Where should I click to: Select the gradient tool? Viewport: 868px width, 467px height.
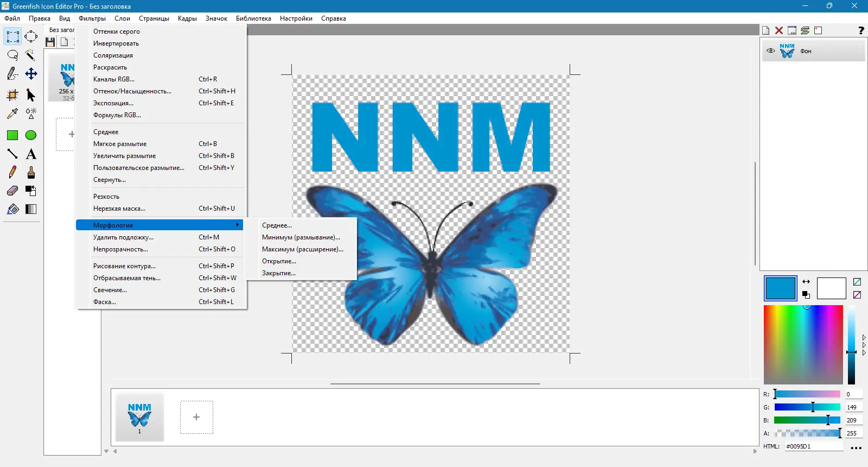(x=31, y=209)
